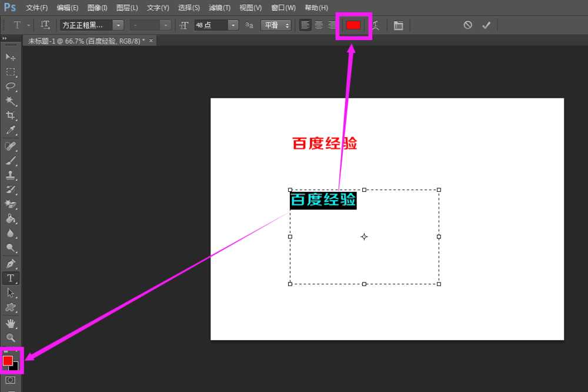Select the Zoom tool
Viewport: 588px width, 392px height.
9,337
